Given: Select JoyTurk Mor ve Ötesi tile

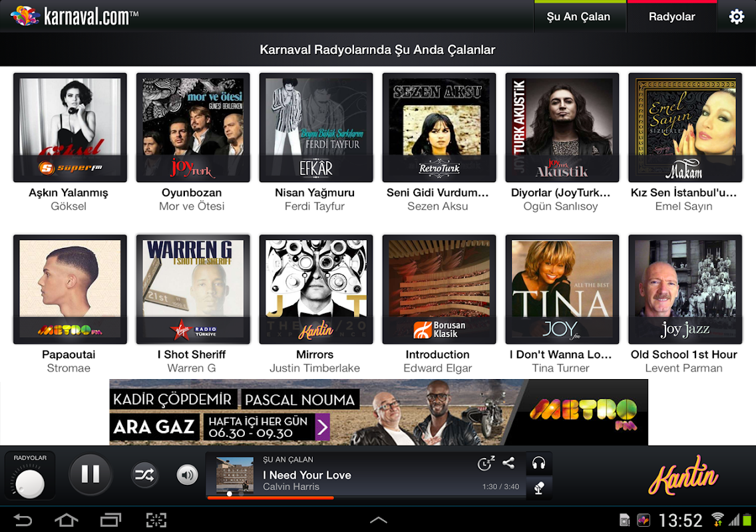Looking at the screenshot, I should 193,128.
